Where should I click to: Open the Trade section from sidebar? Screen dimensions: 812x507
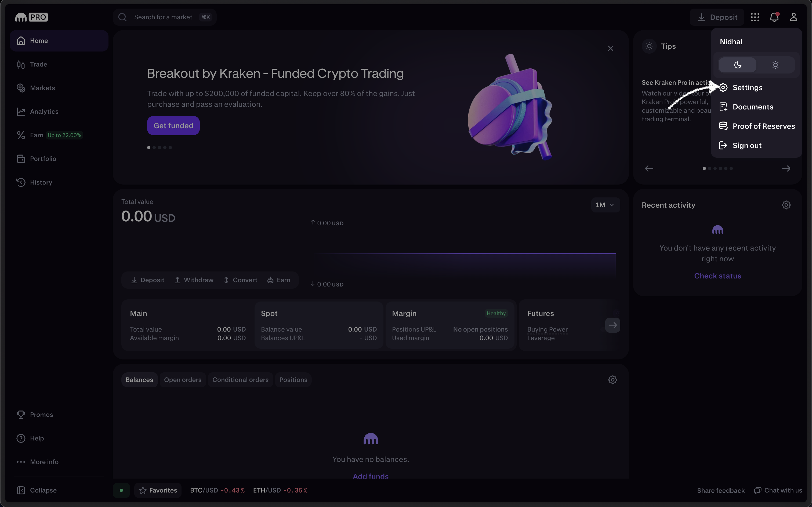[x=39, y=64]
